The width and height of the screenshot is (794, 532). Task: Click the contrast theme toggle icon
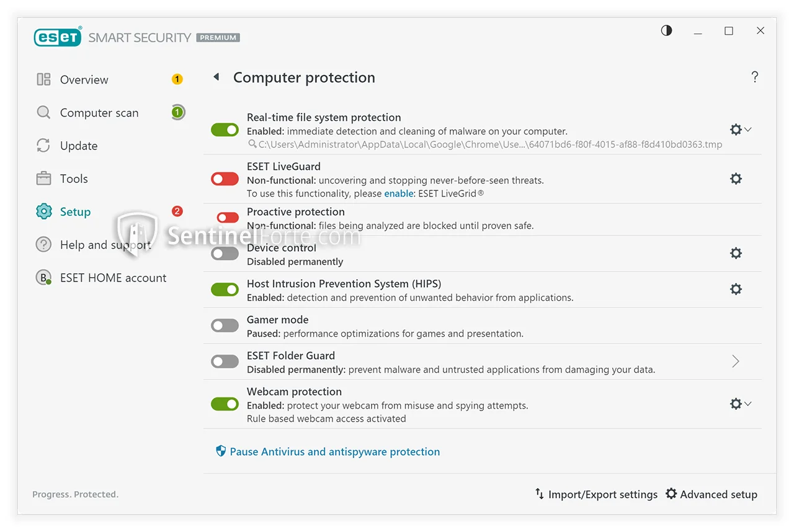point(666,30)
